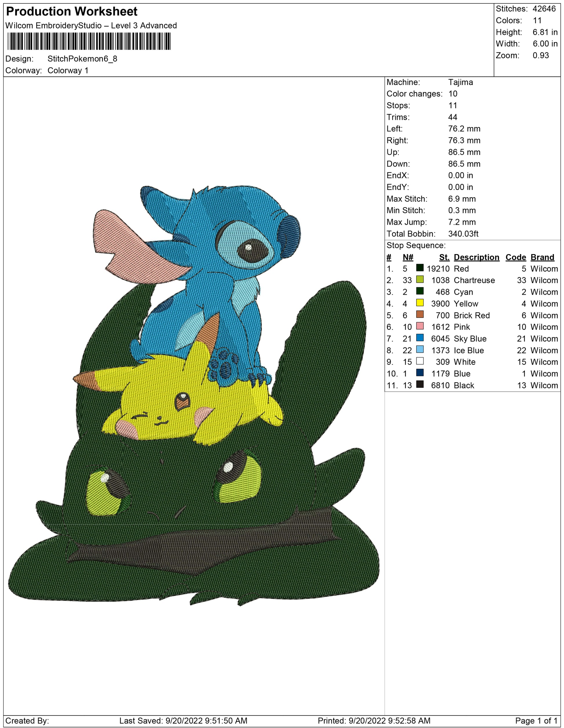Click the Description column header
This screenshot has height=728, width=564.
[476, 257]
